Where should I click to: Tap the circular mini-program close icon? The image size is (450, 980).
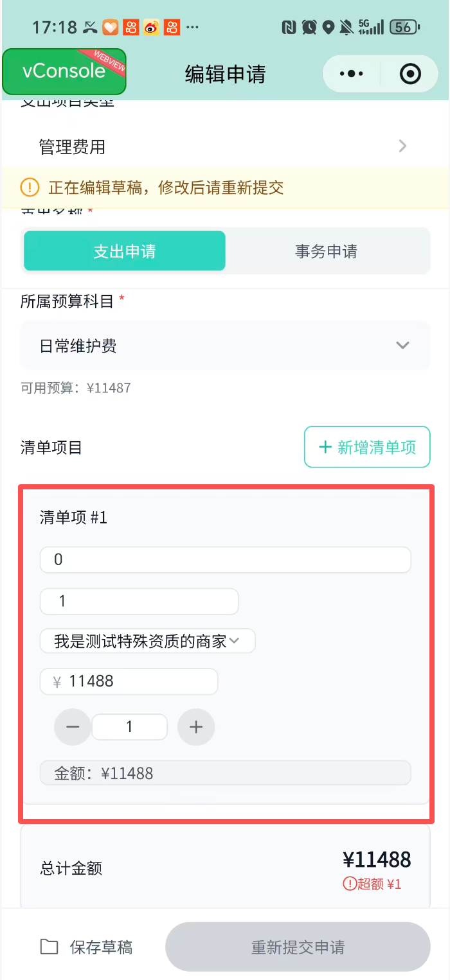(x=410, y=73)
